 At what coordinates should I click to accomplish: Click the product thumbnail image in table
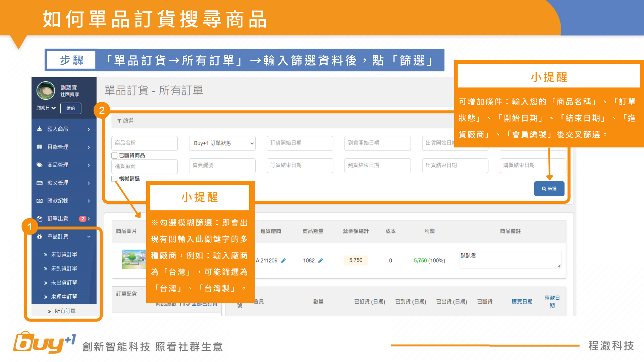point(134,259)
